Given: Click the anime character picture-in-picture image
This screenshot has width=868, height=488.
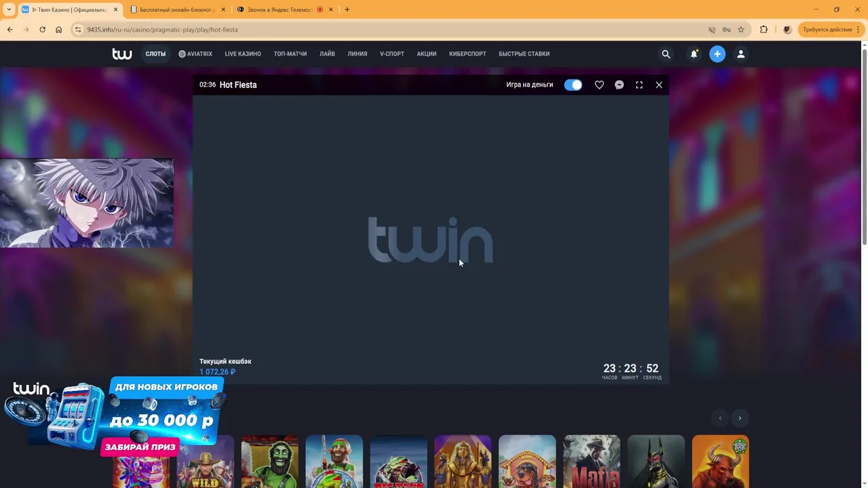Looking at the screenshot, I should [x=87, y=203].
